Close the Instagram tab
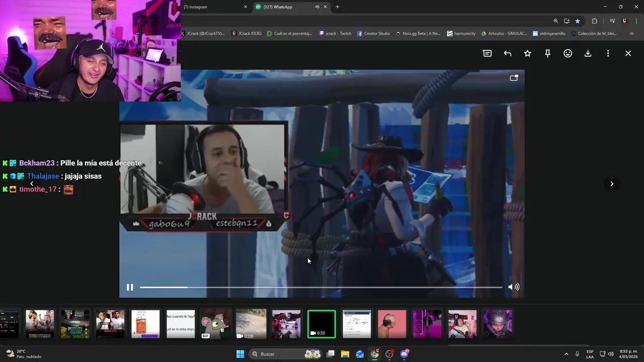The width and height of the screenshot is (644, 362). [246, 7]
